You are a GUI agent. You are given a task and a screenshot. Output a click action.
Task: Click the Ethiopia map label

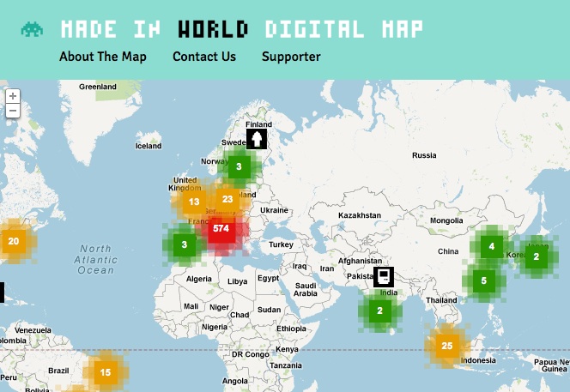pyautogui.click(x=291, y=329)
